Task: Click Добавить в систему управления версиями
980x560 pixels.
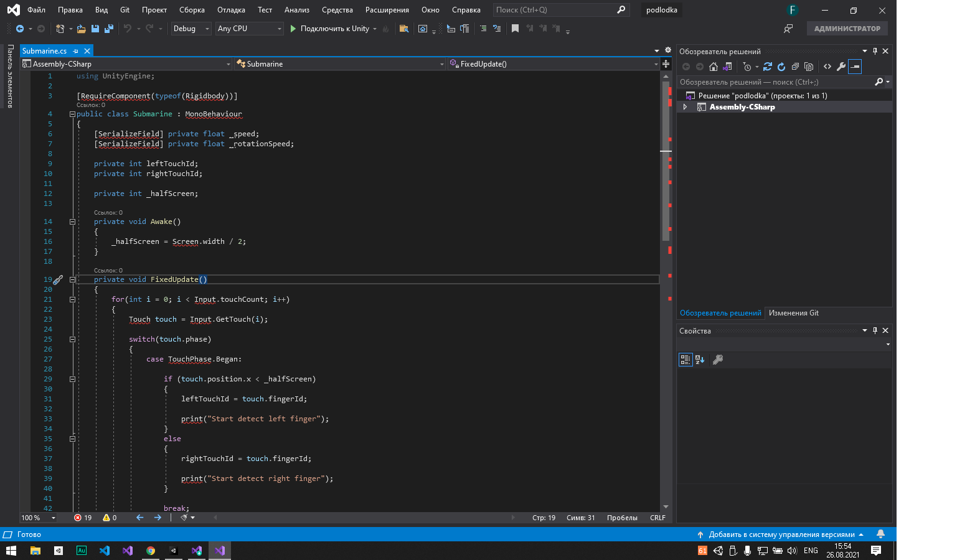Action: point(781,534)
